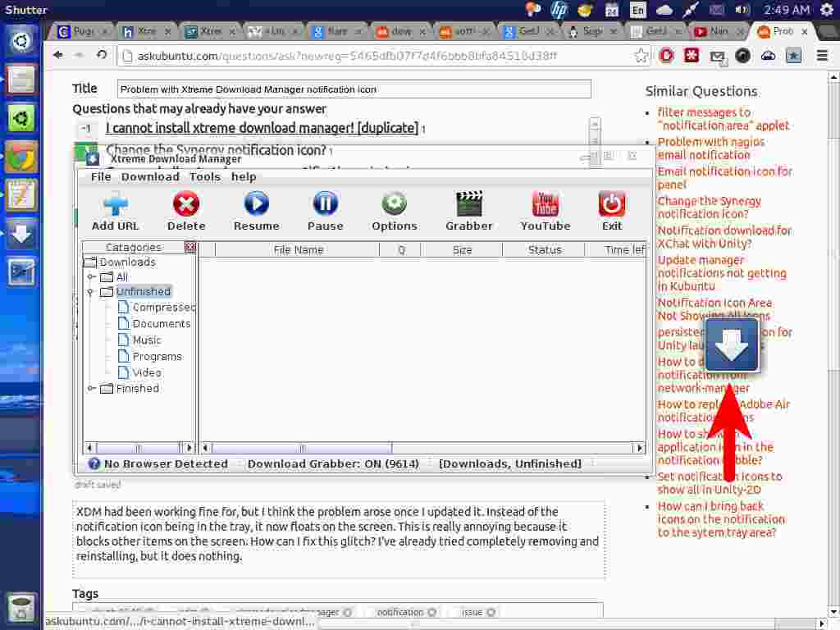Expand the All category tree node
The image size is (840, 630).
92,277
